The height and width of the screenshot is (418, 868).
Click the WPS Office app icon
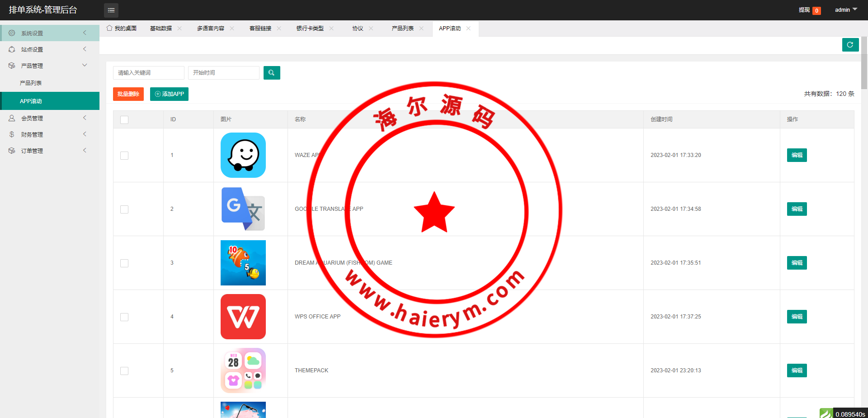(x=243, y=317)
